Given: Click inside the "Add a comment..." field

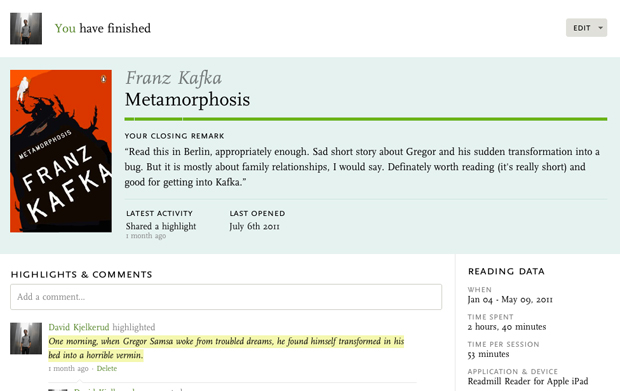Looking at the screenshot, I should [226, 297].
